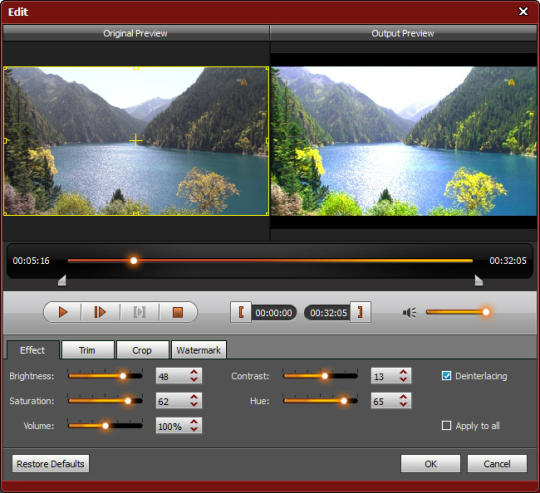Screen dimensions: 540x493
Task: Click the left trim marker triangle
Action: 62,280
